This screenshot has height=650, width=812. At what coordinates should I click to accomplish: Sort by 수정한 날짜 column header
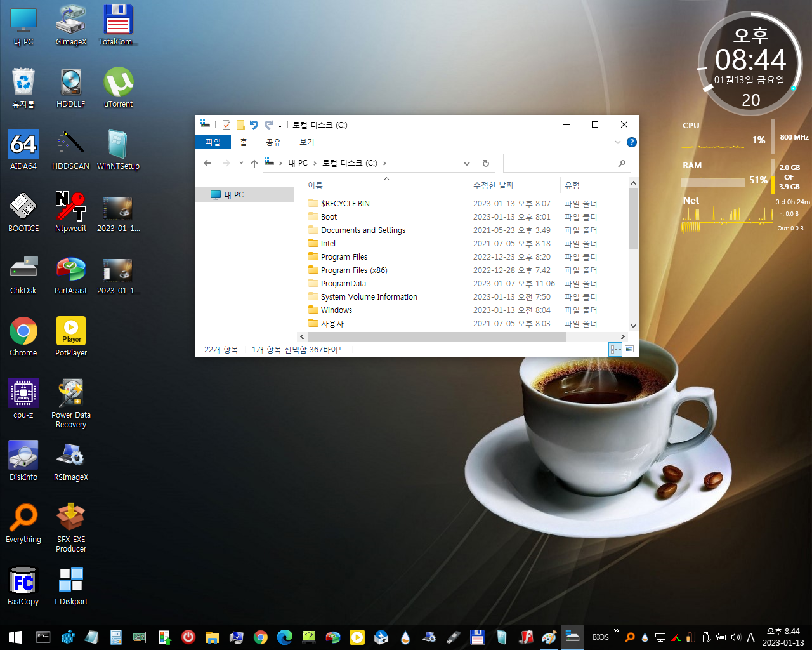pos(514,185)
